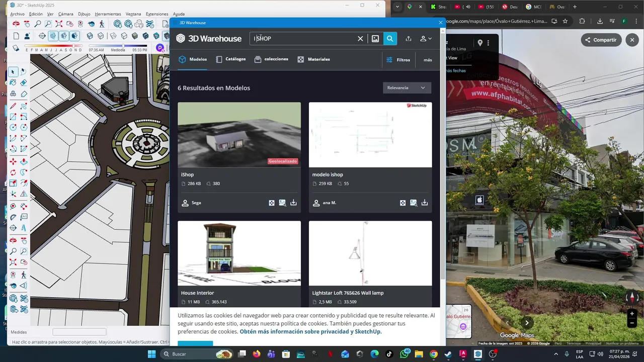Close the Street View with X button

(x=632, y=40)
